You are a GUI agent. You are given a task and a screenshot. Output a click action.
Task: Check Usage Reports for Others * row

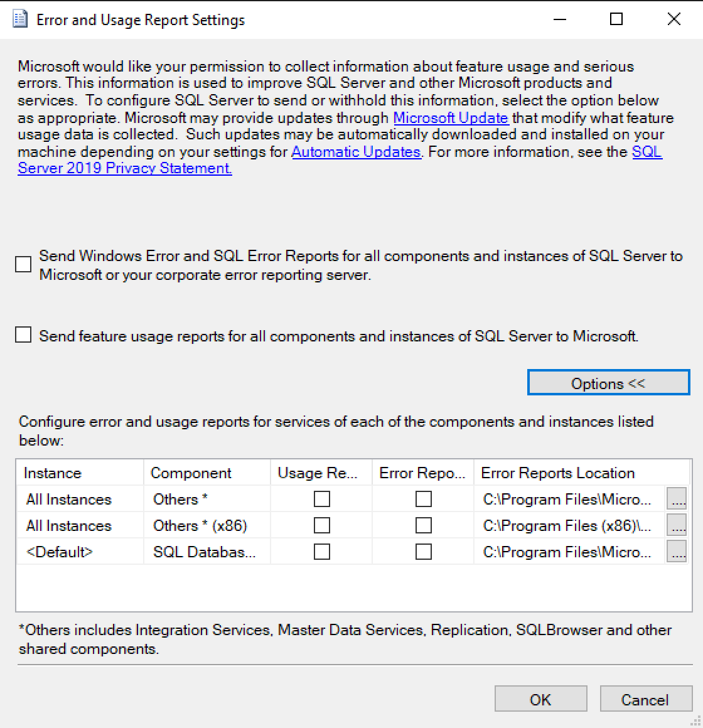pyautogui.click(x=322, y=499)
